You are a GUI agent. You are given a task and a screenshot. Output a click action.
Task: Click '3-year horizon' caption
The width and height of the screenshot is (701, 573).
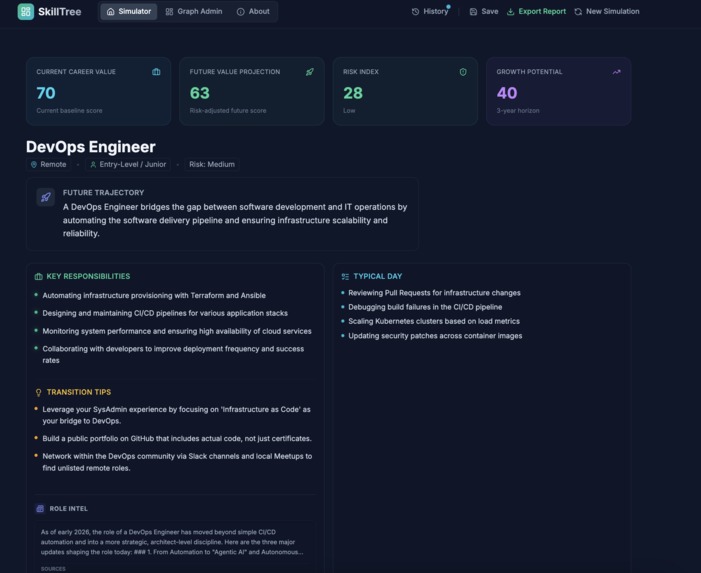click(518, 110)
